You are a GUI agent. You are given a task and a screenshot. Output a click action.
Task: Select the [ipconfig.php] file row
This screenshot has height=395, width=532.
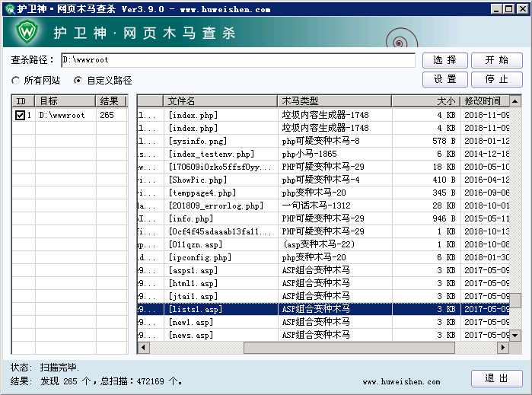coord(323,257)
